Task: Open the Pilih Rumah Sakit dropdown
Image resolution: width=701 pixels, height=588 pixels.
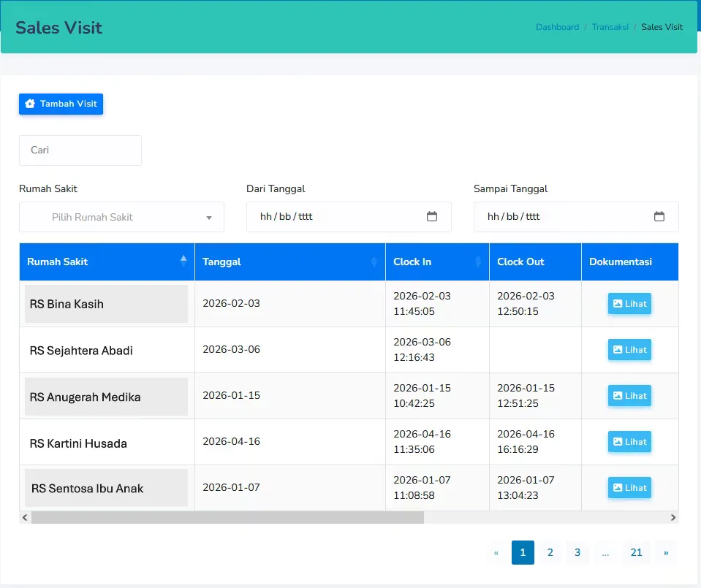Action: (x=121, y=217)
